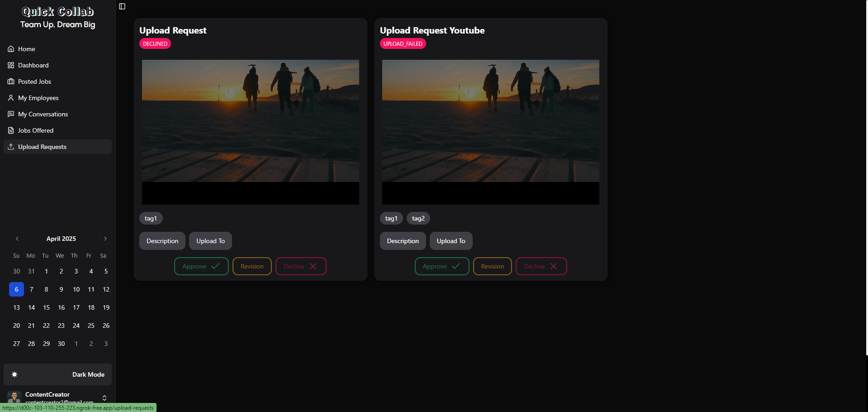Select April 15 on the calendar
This screenshot has height=412, width=868.
pos(46,307)
